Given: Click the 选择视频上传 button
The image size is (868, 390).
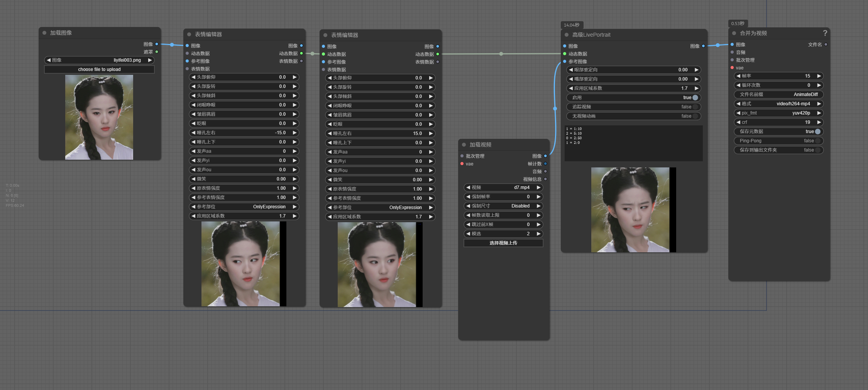Looking at the screenshot, I should (503, 243).
